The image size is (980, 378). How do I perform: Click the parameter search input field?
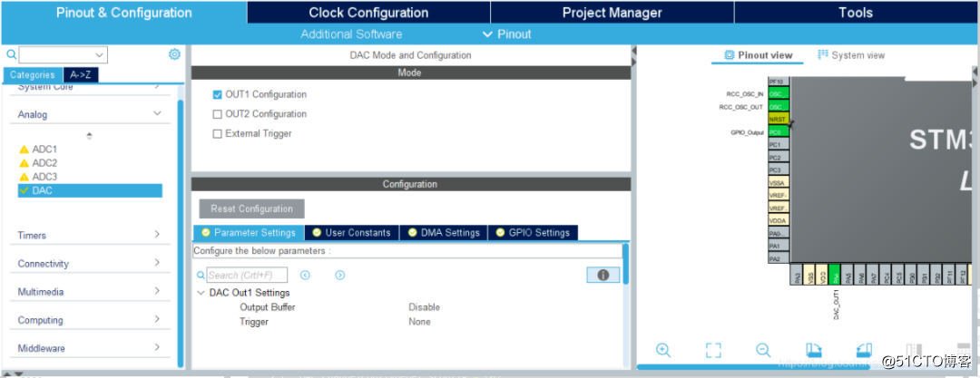247,275
